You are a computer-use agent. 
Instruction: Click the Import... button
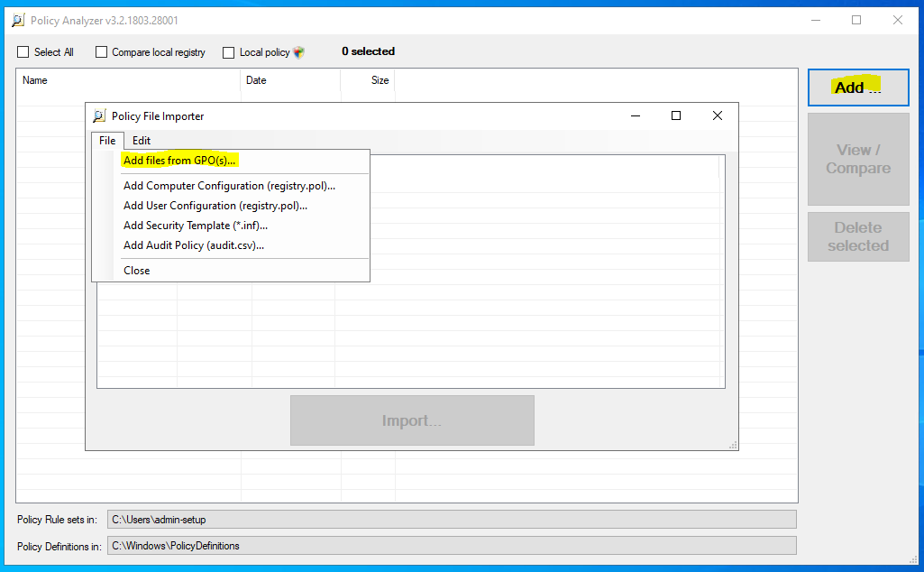click(x=412, y=420)
